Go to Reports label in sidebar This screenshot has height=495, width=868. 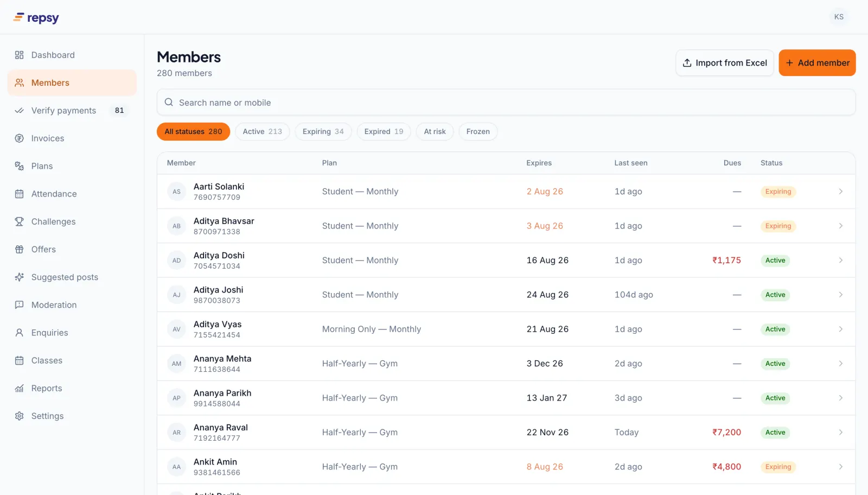click(x=47, y=388)
